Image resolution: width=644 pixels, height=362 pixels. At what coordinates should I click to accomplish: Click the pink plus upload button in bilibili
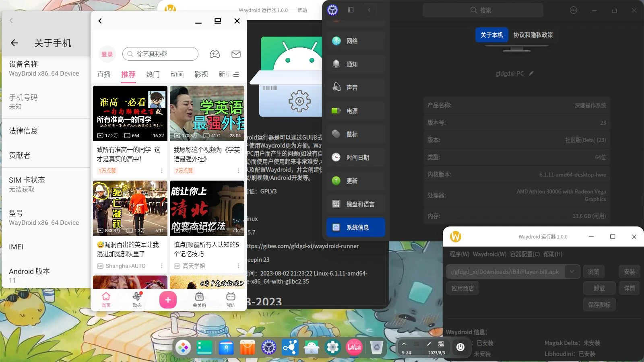[x=168, y=300]
